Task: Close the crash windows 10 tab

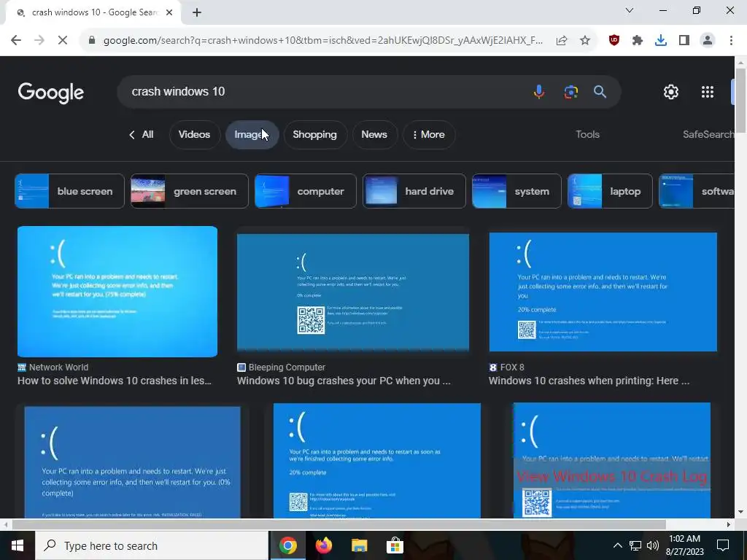Action: [x=169, y=12]
